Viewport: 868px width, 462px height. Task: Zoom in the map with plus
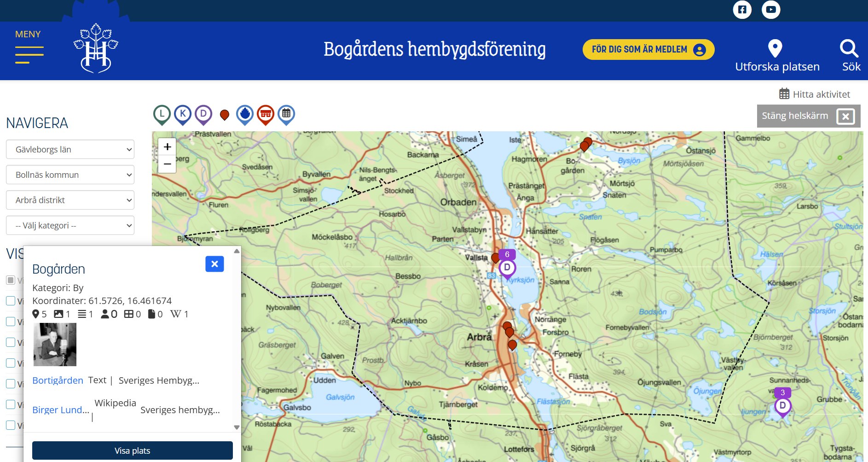(x=167, y=146)
